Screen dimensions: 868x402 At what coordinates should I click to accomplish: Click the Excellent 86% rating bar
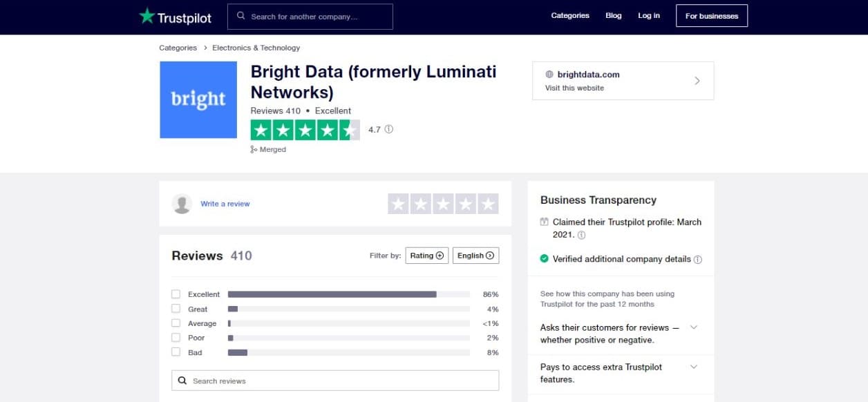click(x=349, y=294)
